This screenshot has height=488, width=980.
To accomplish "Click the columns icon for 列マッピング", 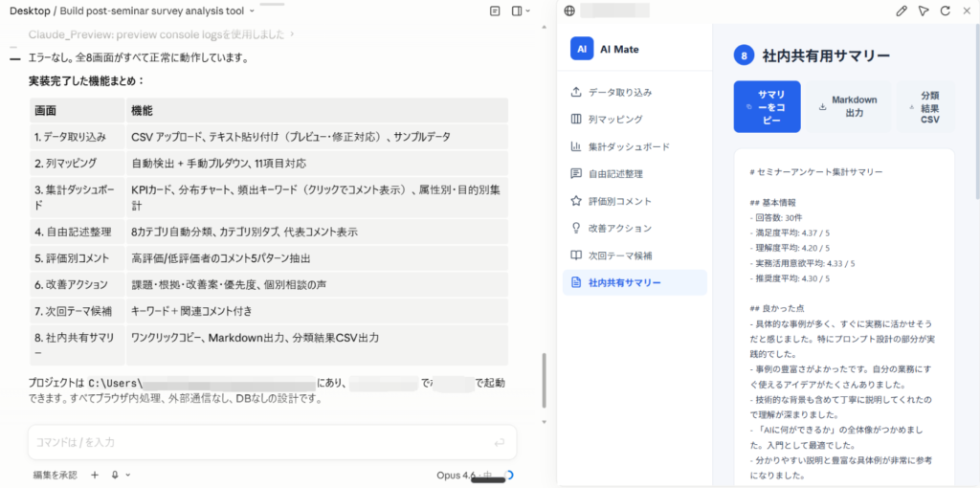I will coord(576,120).
